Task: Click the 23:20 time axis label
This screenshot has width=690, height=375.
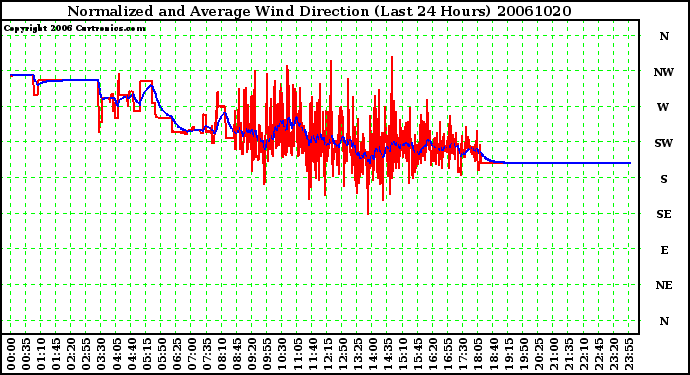Action: pyautogui.click(x=613, y=354)
